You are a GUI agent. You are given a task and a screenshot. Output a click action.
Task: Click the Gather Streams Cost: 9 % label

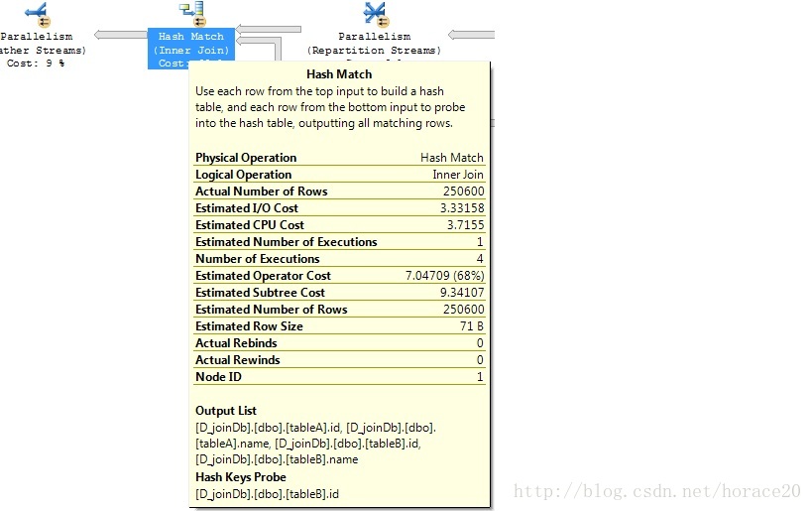36,64
